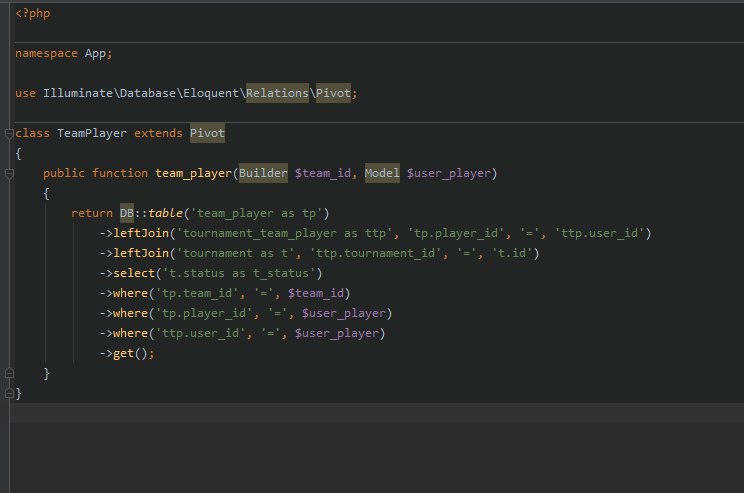
Task: Click 'tp.player_id' in the where clause
Action: click(204, 313)
